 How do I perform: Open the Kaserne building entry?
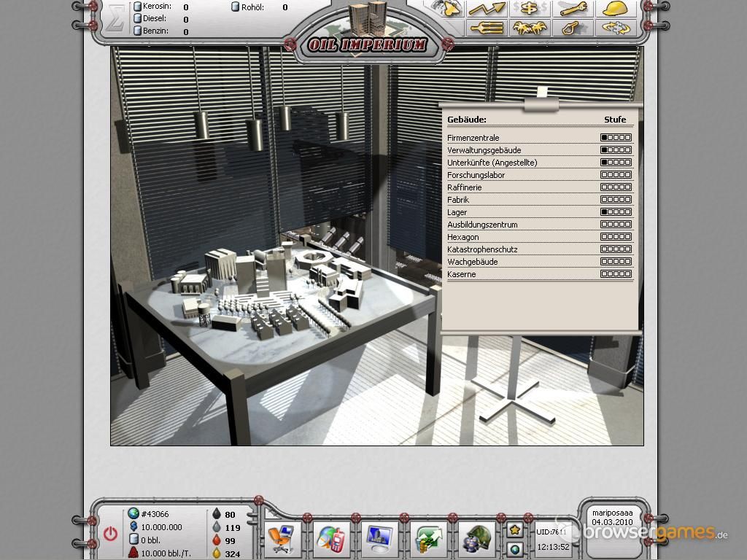[x=540, y=274]
